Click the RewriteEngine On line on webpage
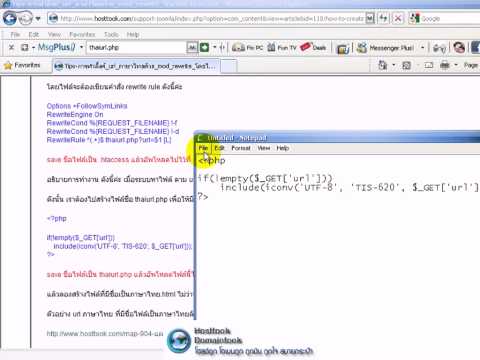The image size is (480, 360). [x=75, y=115]
